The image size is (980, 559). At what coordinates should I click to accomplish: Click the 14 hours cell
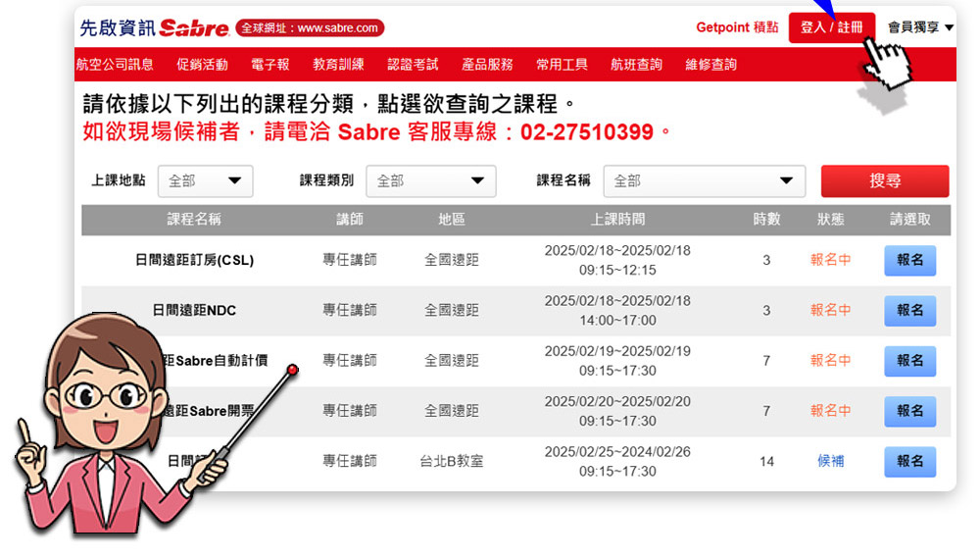tap(766, 462)
